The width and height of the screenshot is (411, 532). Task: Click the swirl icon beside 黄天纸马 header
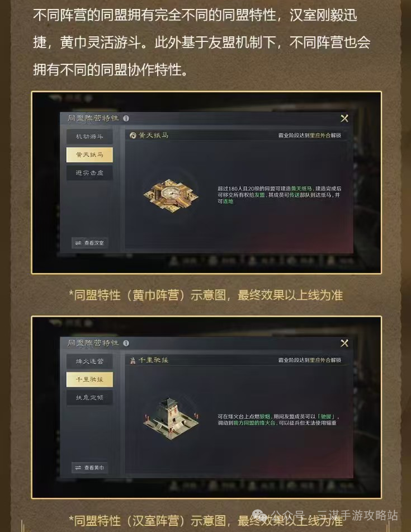point(133,135)
